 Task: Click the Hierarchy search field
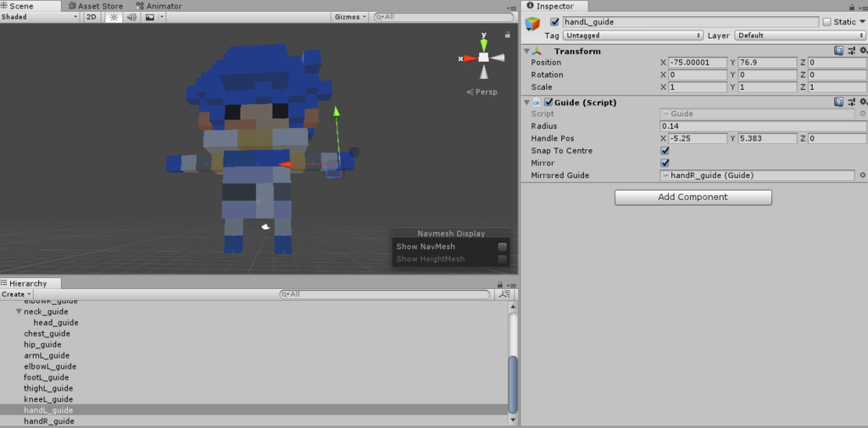tap(387, 295)
